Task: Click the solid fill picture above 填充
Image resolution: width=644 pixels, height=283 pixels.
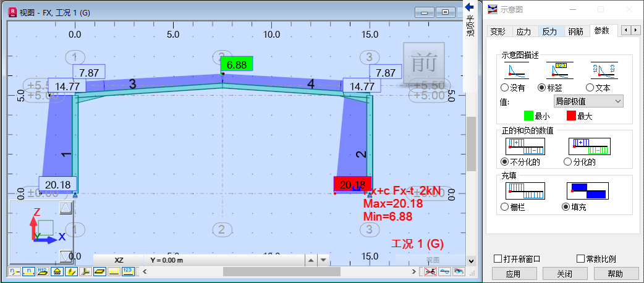Action: (x=587, y=191)
